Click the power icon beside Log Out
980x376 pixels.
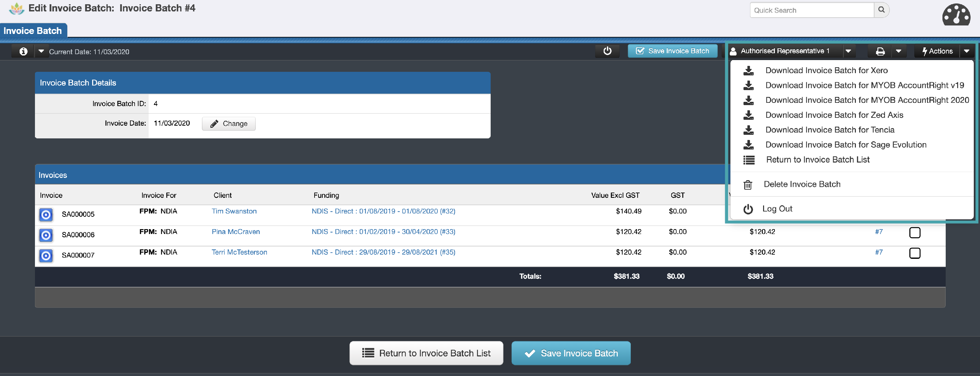point(748,209)
